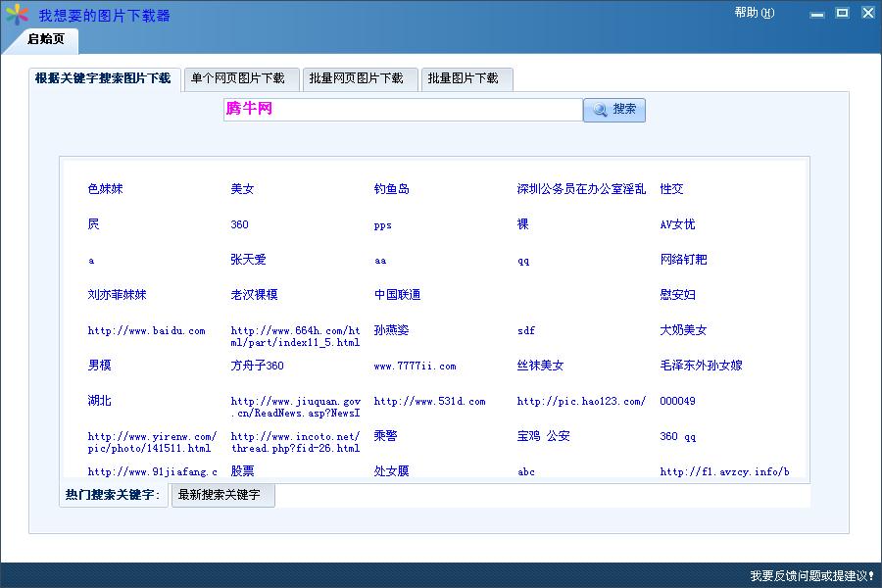Image resolution: width=882 pixels, height=588 pixels.
Task: Click the 孙燕姿 keyword link
Action: (391, 330)
